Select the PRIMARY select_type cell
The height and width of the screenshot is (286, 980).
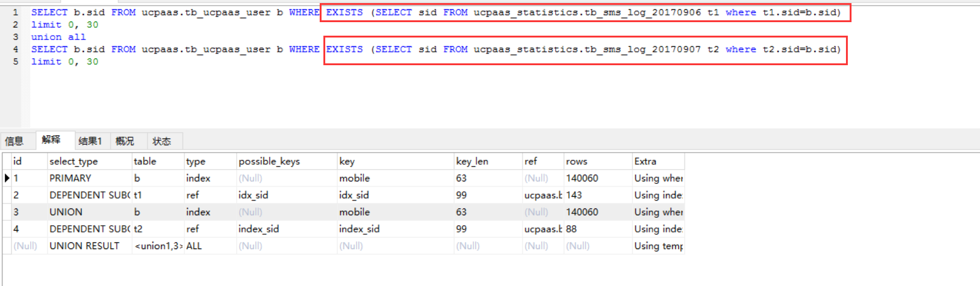pos(89,178)
